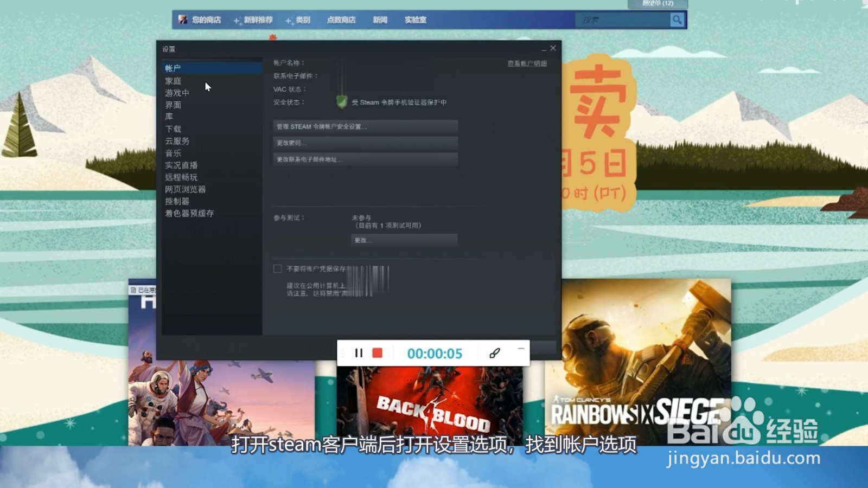Click 更改联系电子邮件地址 button
Viewport: 868px width, 488px height.
coord(365,159)
